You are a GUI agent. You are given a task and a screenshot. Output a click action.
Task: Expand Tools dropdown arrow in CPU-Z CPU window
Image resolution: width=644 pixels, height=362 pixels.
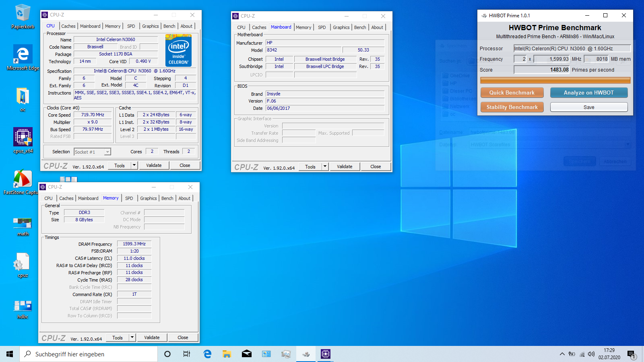tap(134, 165)
